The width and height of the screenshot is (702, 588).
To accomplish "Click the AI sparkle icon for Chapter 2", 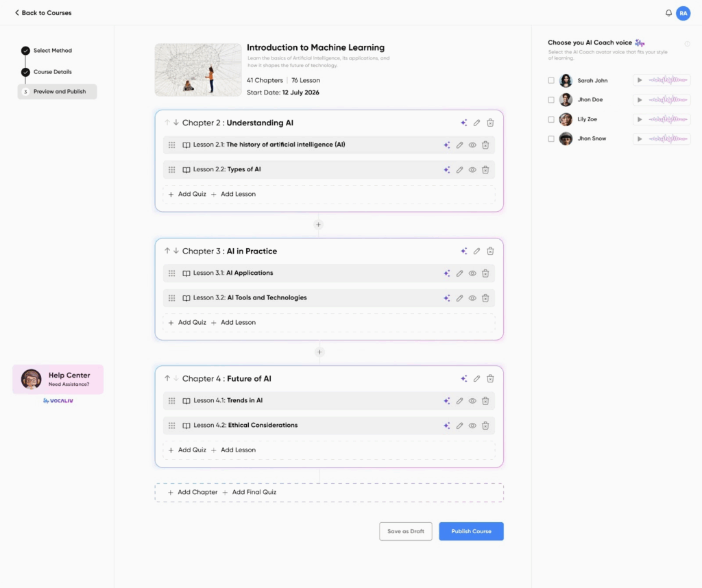I will pos(464,123).
